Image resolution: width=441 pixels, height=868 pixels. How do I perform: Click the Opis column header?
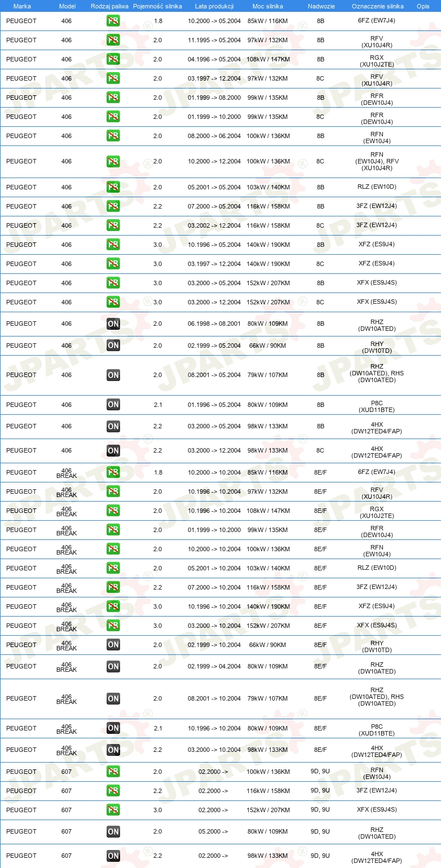422,6
